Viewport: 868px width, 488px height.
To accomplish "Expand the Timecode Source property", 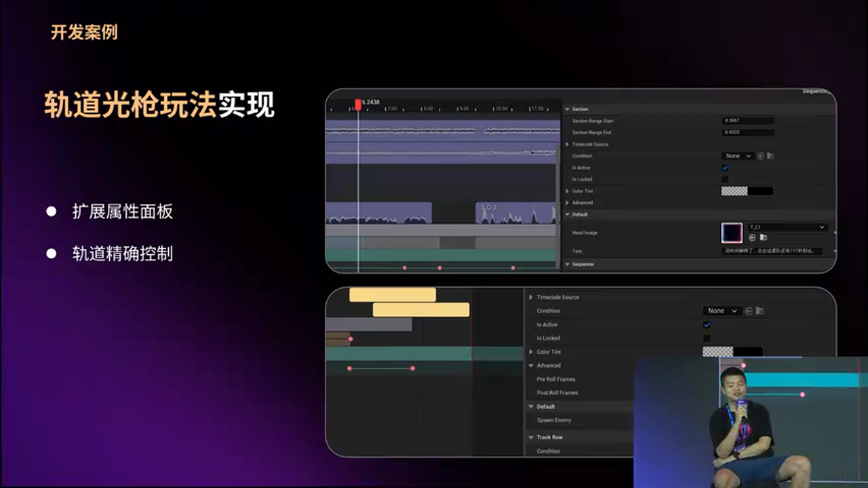I will [568, 144].
